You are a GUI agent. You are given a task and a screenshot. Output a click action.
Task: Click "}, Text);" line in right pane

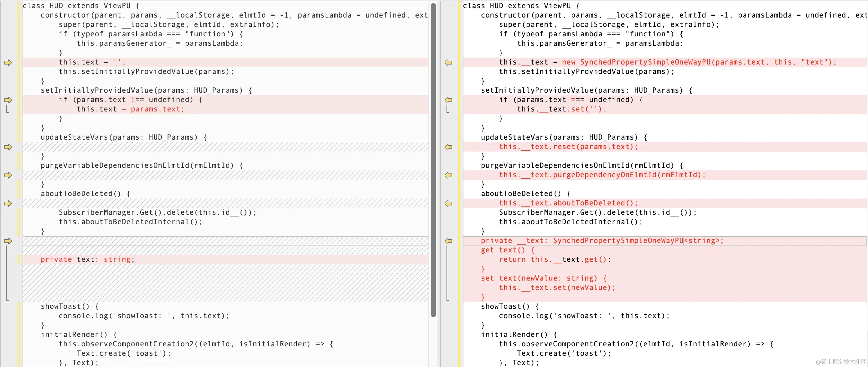(519, 363)
